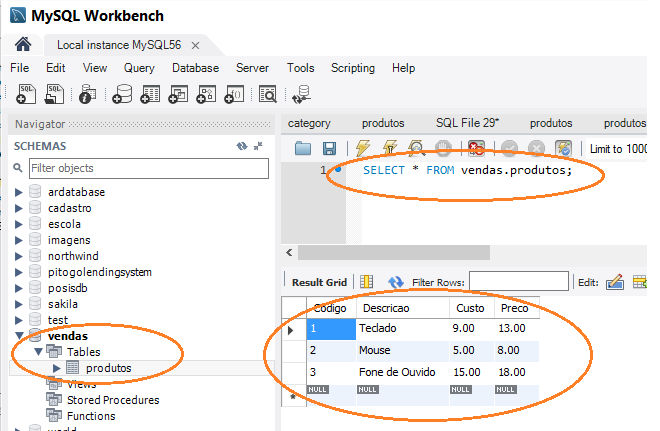Expand the produtos table node
660x431 pixels.
pyautogui.click(x=57, y=368)
